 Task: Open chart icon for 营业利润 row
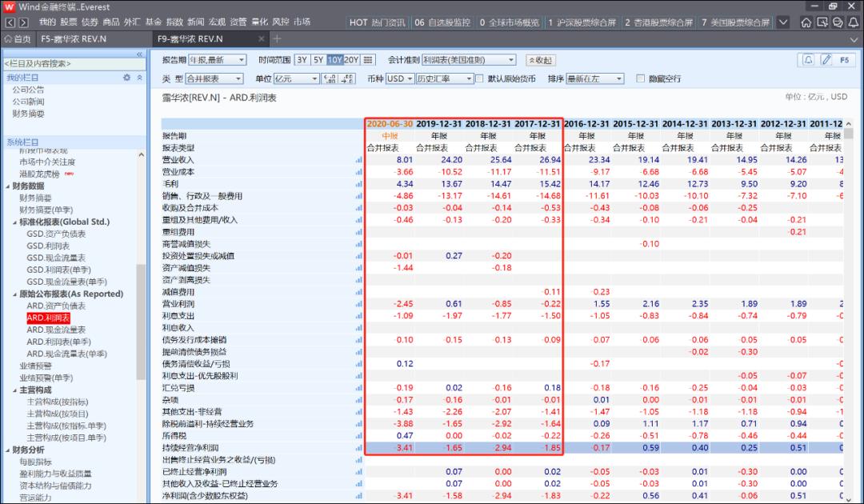pos(358,304)
